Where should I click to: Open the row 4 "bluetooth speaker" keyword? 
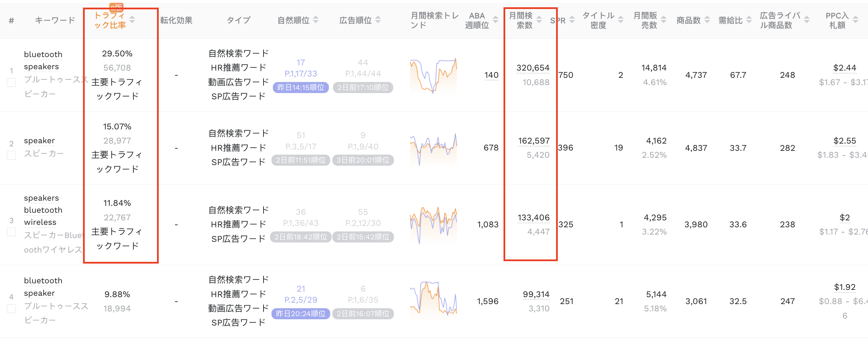pos(43,287)
